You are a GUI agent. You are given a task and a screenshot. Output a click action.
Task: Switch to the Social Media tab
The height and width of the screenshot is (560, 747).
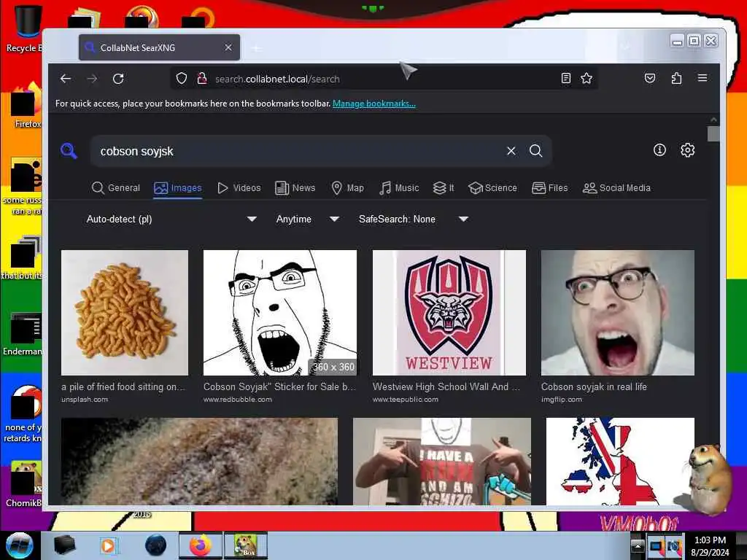pyautogui.click(x=616, y=188)
